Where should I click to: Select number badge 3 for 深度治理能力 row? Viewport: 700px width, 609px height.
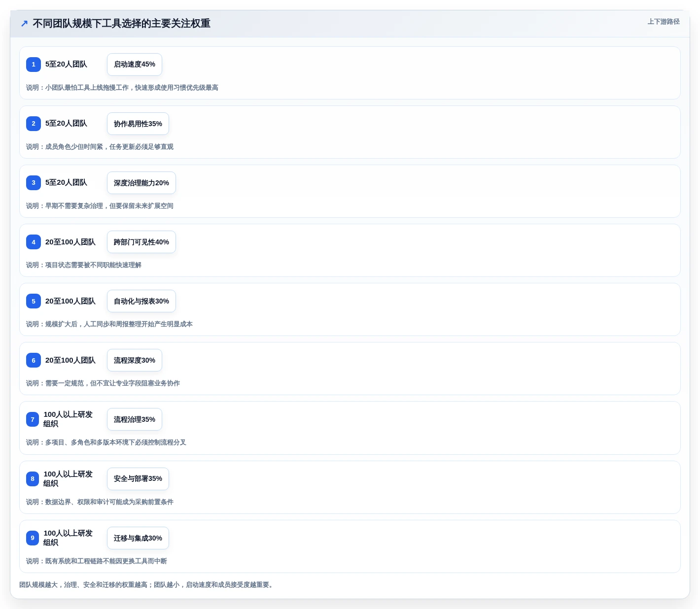pos(34,183)
